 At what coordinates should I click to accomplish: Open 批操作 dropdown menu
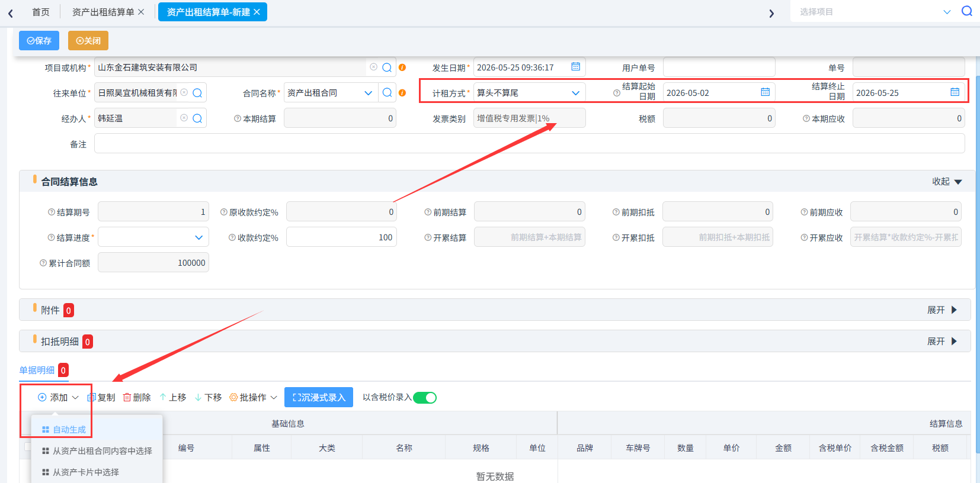point(253,398)
